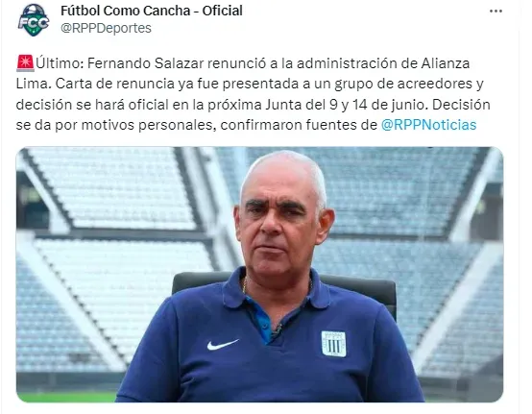Image resolution: width=532 pixels, height=414 pixels.
Task: Open Fútbol Como Cancha - Oficial profile name
Action: (x=152, y=11)
